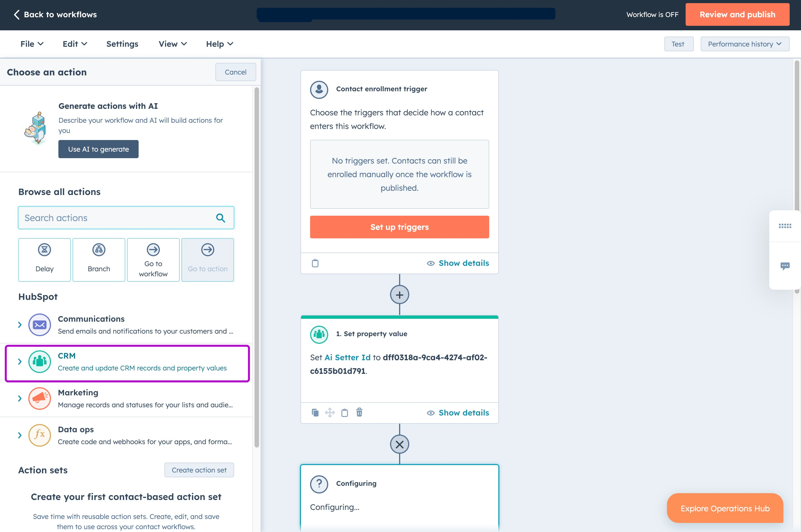Expand the Data ops category
The width and height of the screenshot is (801, 532).
coord(20,435)
